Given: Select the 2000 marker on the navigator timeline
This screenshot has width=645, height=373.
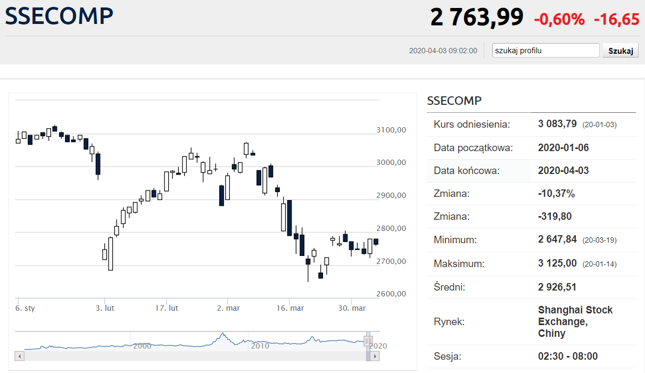Looking at the screenshot, I should (x=142, y=346).
